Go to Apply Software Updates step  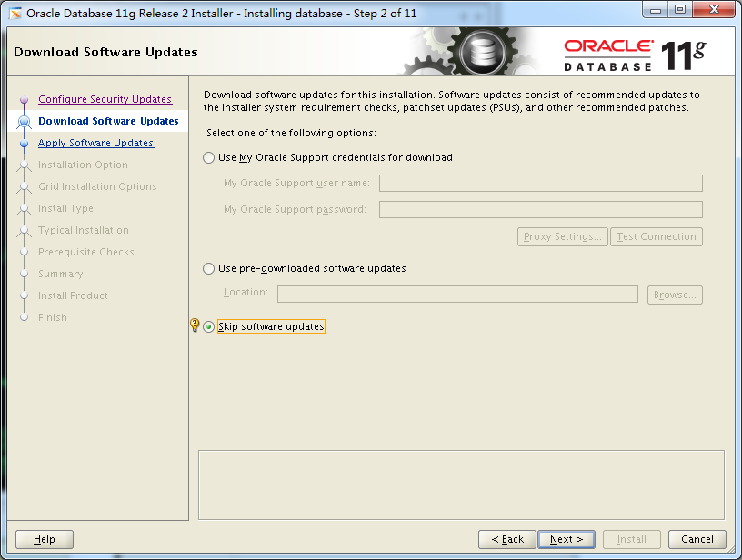coord(95,143)
